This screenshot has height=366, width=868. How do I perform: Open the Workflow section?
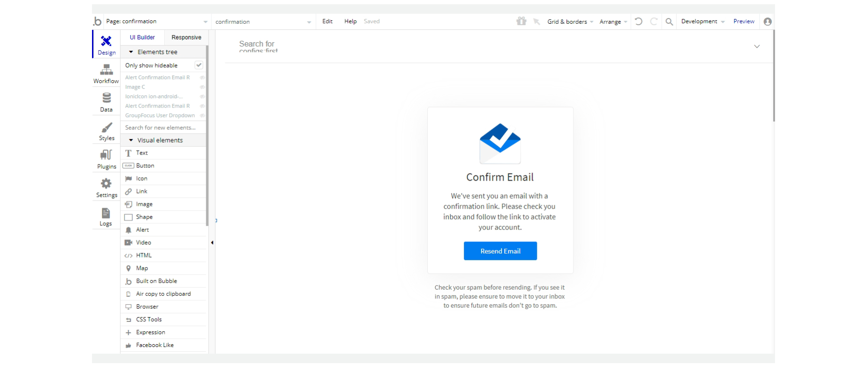(106, 73)
